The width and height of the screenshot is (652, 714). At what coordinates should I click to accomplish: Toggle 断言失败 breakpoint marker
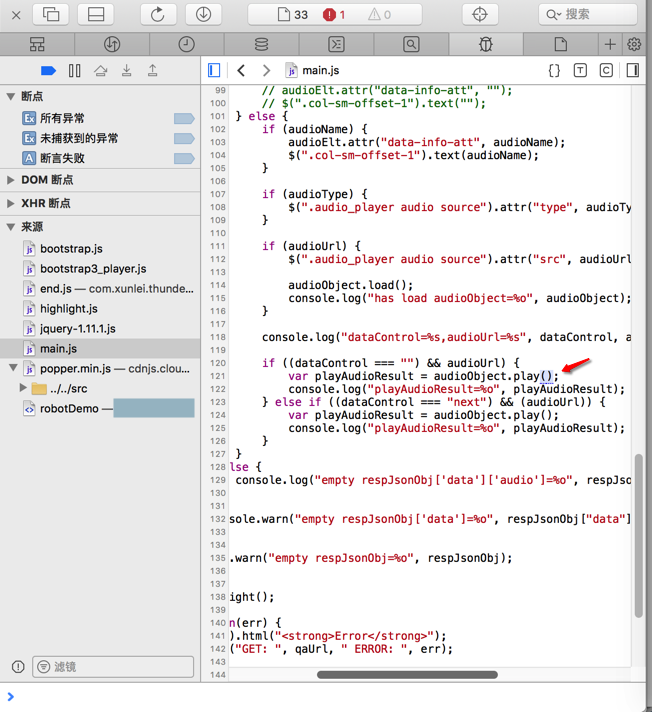(184, 158)
